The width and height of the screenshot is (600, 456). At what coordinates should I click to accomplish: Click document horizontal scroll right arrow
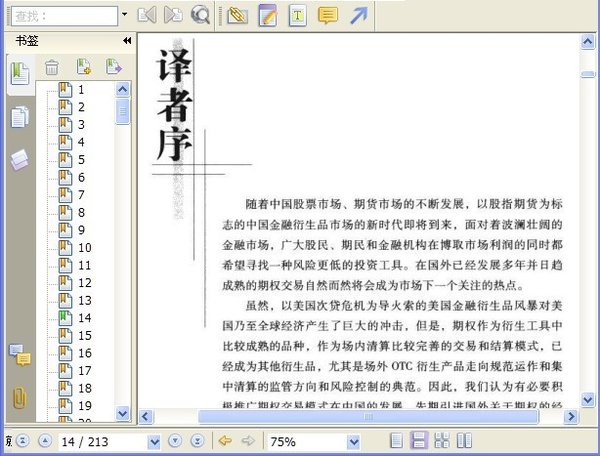571,416
